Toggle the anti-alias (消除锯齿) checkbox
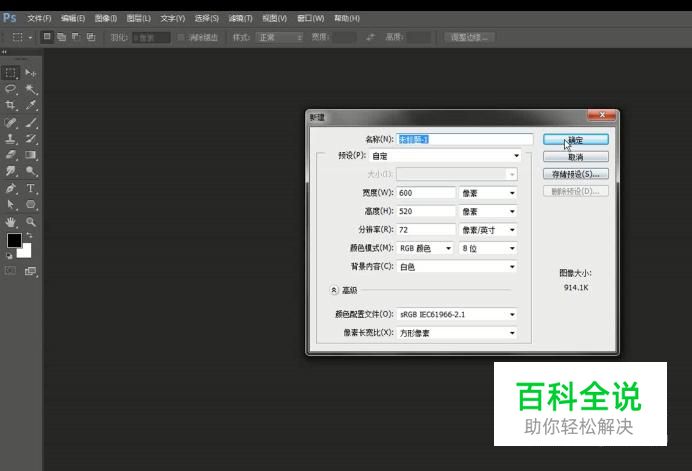692x471 pixels. point(181,38)
